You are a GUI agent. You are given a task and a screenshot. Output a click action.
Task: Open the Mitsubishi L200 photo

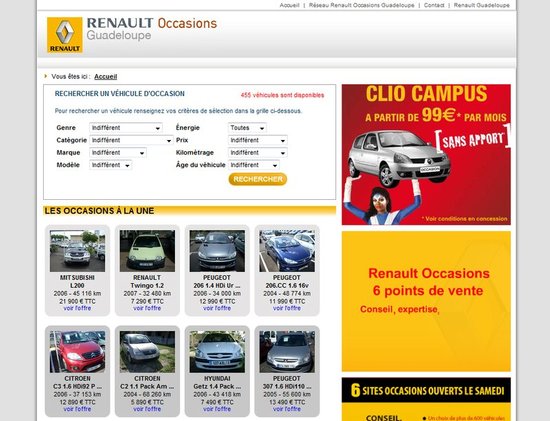(77, 251)
